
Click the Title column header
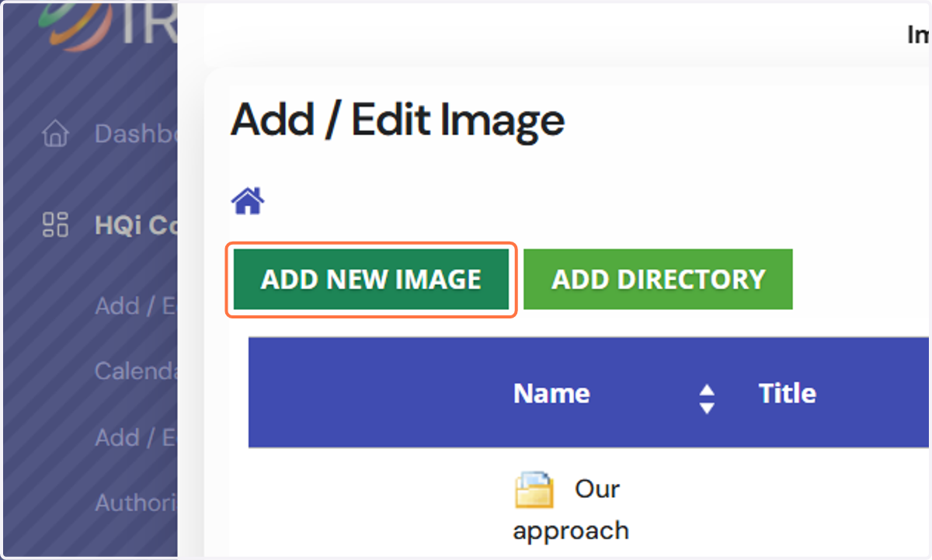coord(787,394)
